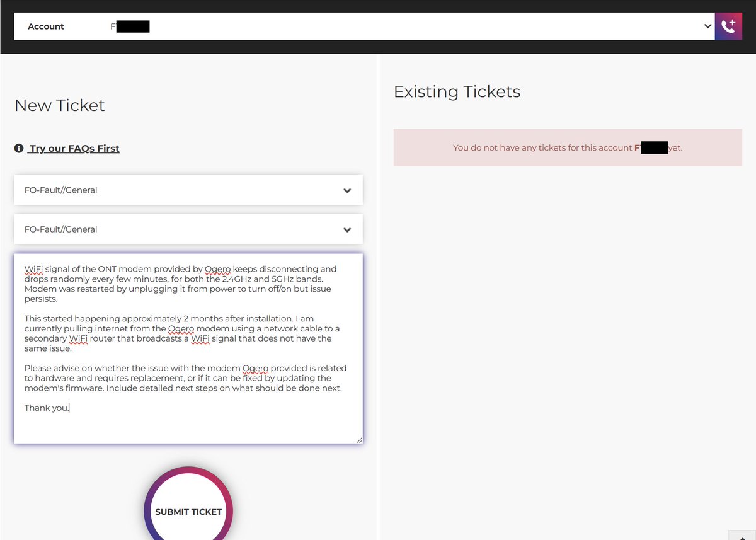Open the Account selector dropdown

tap(364, 26)
